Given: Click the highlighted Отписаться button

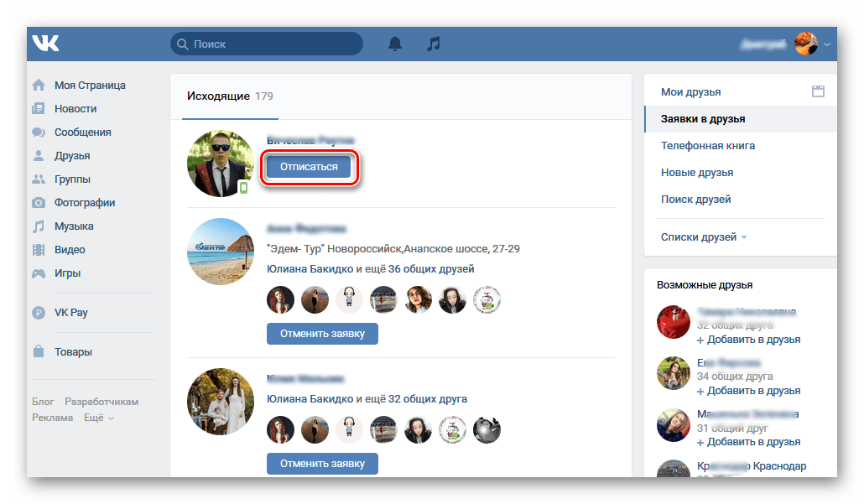Looking at the screenshot, I should click(309, 166).
